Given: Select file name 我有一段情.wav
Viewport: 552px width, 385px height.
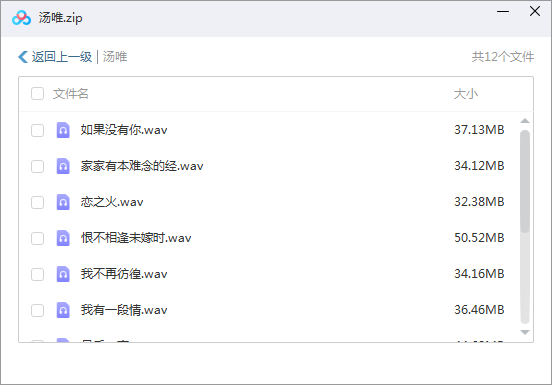Looking at the screenshot, I should point(124,310).
